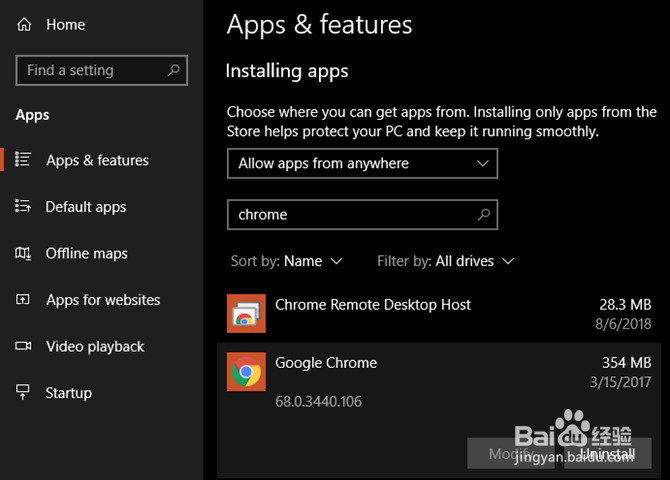Open Offline maps settings
This screenshot has width=670, height=480.
click(87, 253)
